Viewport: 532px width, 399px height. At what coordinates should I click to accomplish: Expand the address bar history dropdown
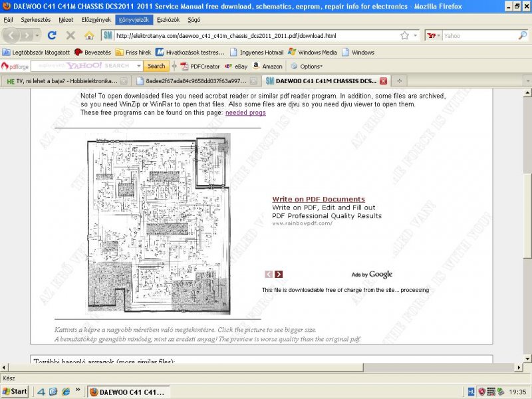pos(415,35)
